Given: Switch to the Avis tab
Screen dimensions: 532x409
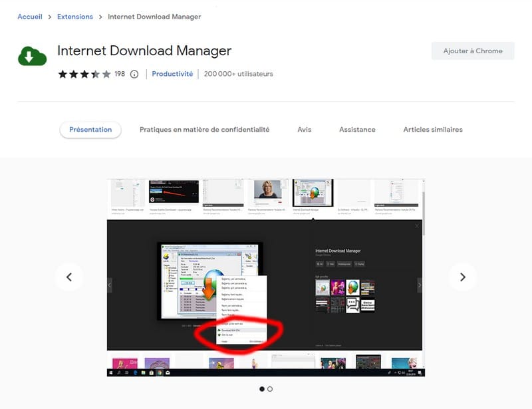Looking at the screenshot, I should 304,130.
